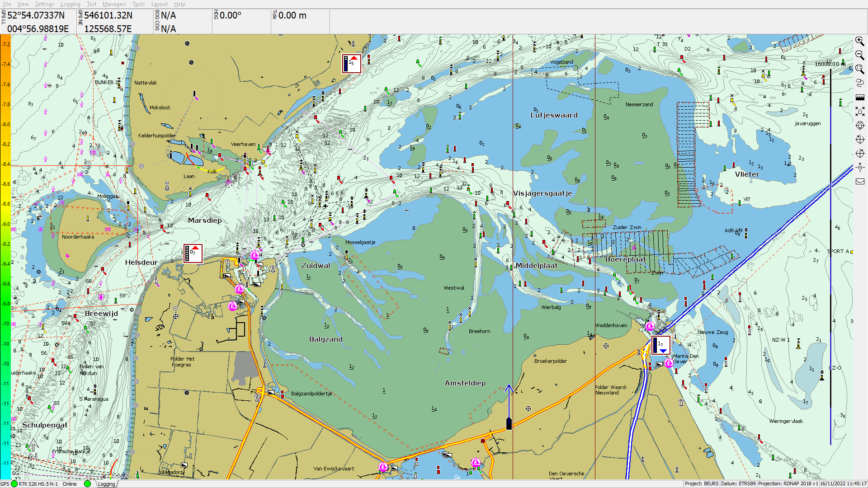The width and height of the screenshot is (868, 488).
Task: Click the tide gauge 0.7 marker near Helsdeur
Action: pyautogui.click(x=193, y=253)
